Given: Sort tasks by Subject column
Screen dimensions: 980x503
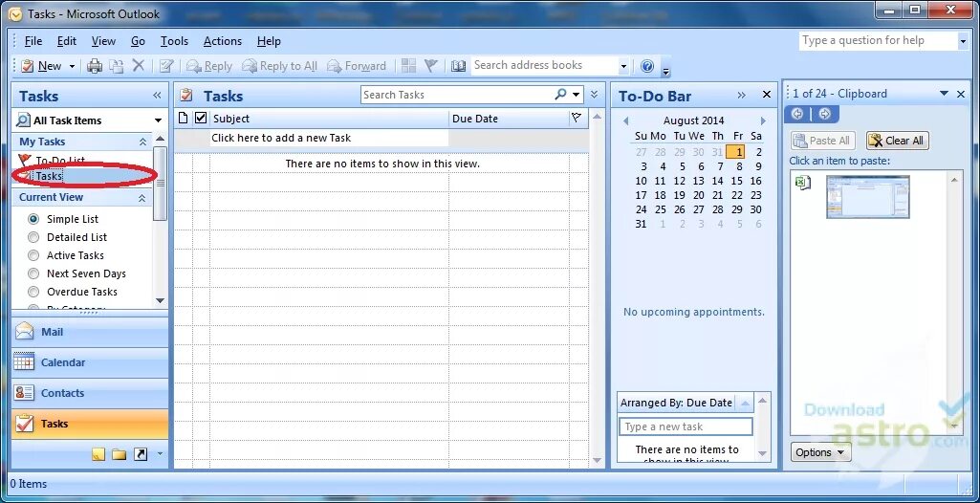Looking at the screenshot, I should pos(329,118).
